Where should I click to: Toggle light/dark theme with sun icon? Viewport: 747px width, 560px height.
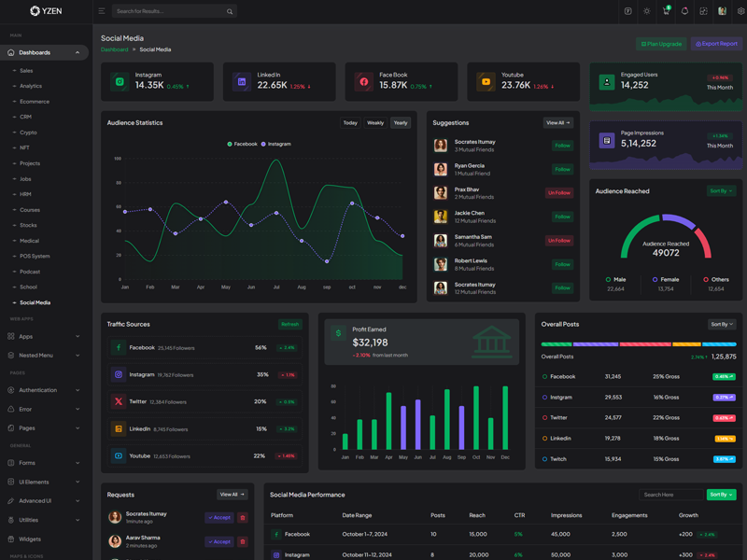click(647, 11)
